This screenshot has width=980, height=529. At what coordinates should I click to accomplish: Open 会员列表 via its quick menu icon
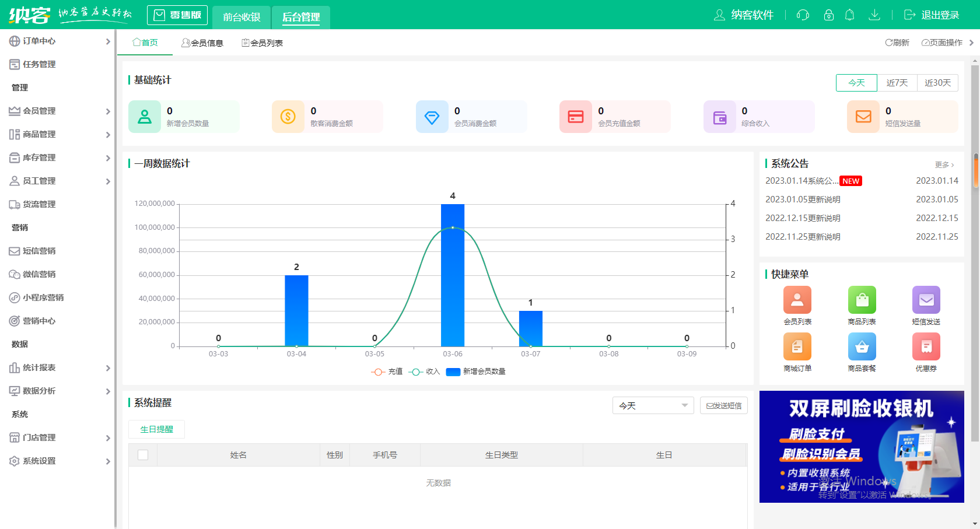click(797, 300)
